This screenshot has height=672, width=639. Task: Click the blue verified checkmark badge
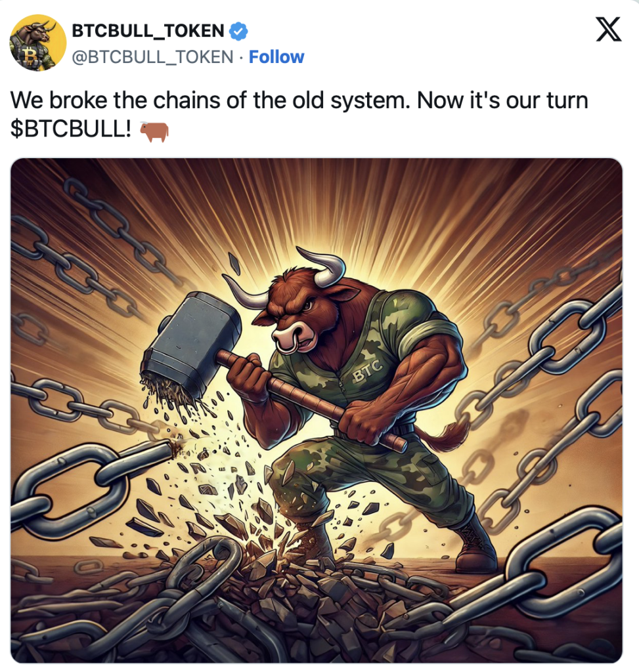pos(239,31)
